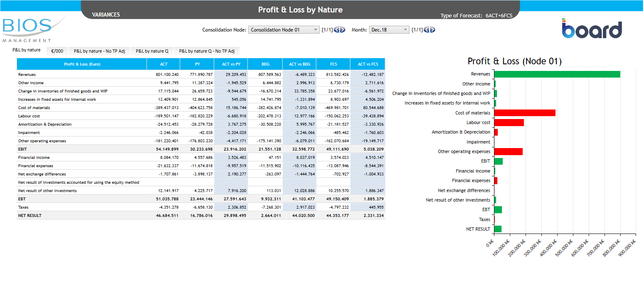This screenshot has width=644, height=297.
Task: Click the Revenues row label in the table
Action: [x=27, y=75]
